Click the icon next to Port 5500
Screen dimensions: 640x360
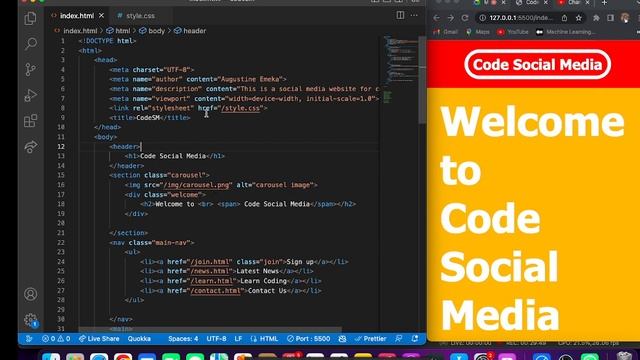(342, 339)
